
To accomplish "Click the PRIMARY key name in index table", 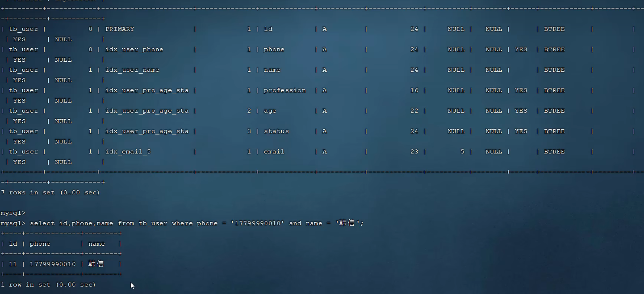I will pos(120,29).
